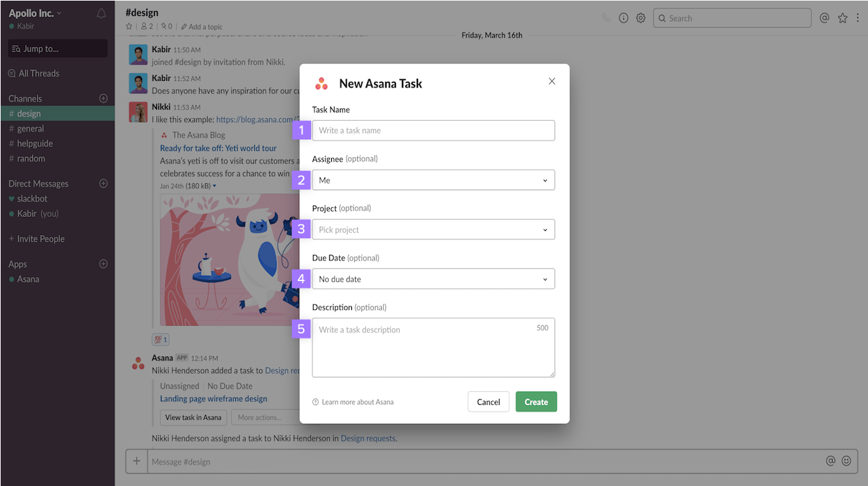This screenshot has width=868, height=486.
Task: Open Ready for take off: Yeti world tour link
Action: [x=218, y=148]
